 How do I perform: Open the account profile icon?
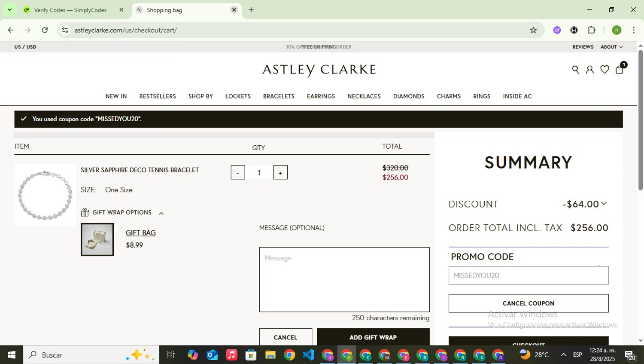pos(590,70)
